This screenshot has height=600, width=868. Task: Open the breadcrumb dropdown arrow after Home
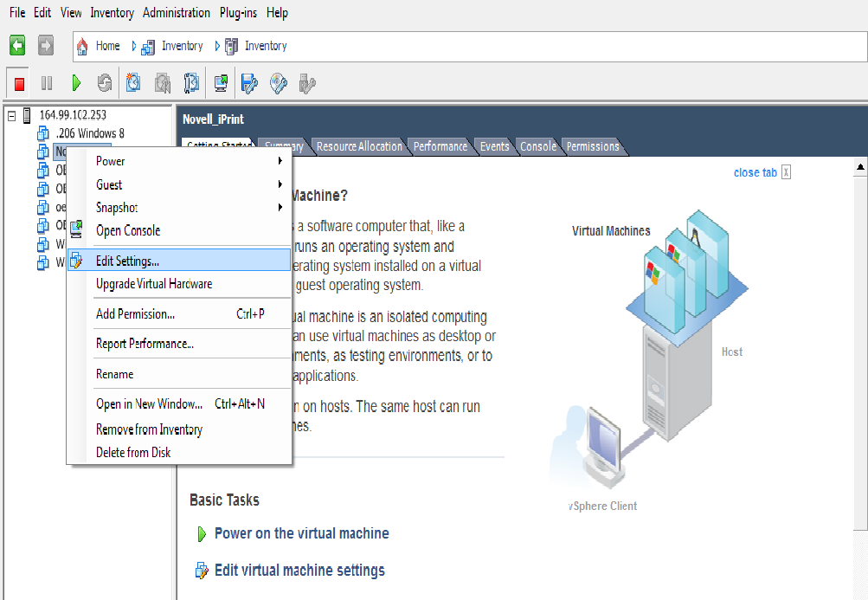click(133, 46)
